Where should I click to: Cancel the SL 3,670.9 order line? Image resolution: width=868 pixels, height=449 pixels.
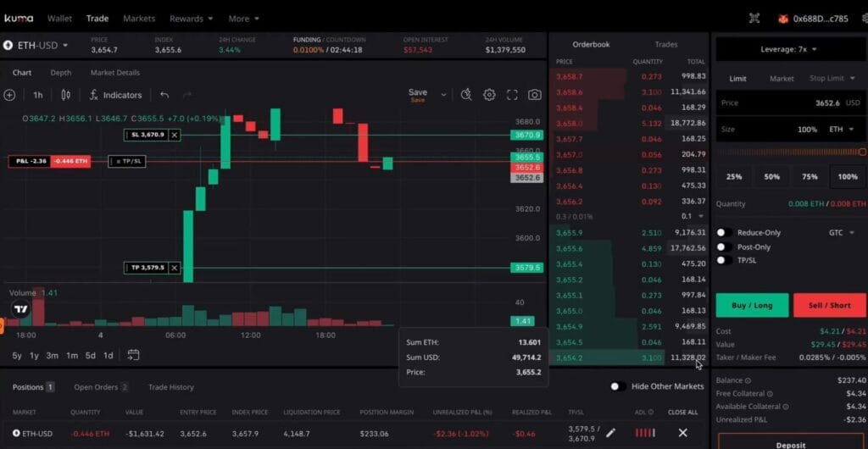point(175,135)
